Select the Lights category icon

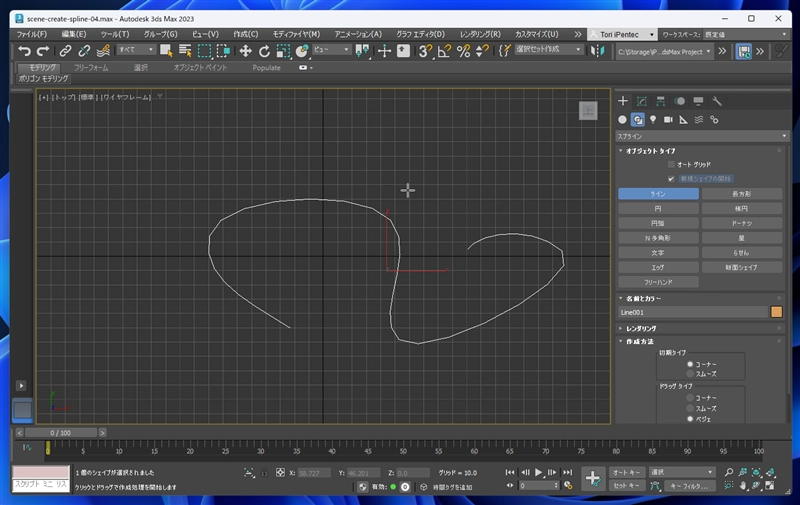[653, 119]
